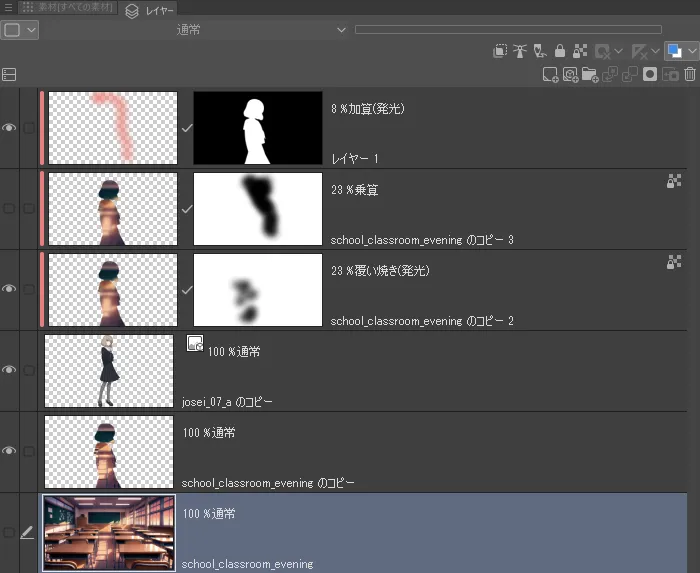Click the Apply Mask to Layer icon
This screenshot has width=700, height=573.
point(670,75)
